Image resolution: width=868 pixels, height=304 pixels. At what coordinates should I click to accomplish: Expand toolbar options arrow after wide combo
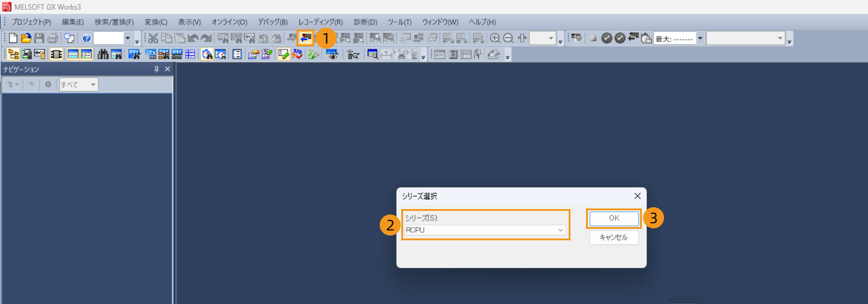789,41
